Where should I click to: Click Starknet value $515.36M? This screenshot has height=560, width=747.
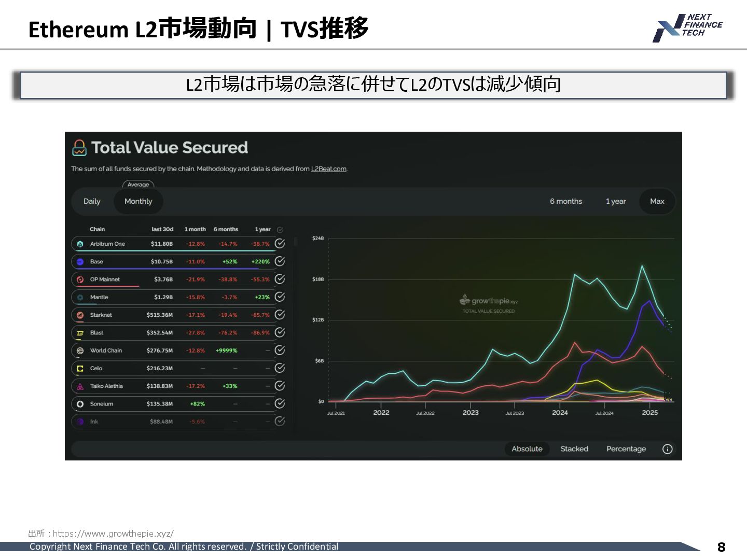coord(160,315)
